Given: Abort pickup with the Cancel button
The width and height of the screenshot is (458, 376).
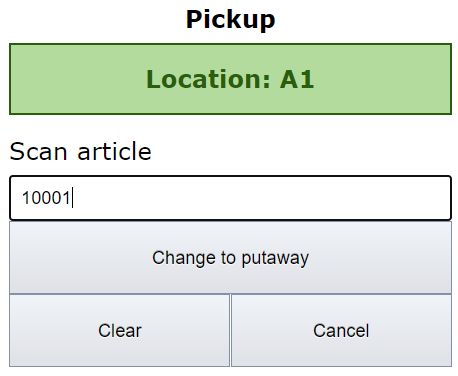Looking at the screenshot, I should click(341, 330).
